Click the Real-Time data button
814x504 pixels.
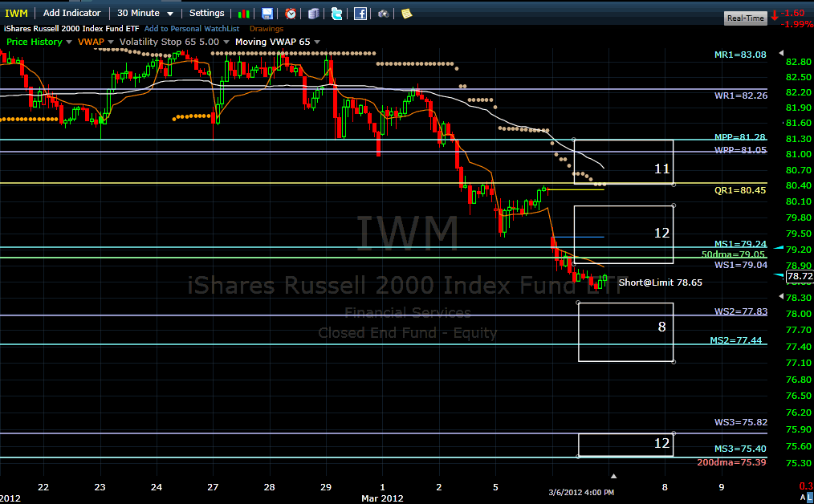pos(746,18)
